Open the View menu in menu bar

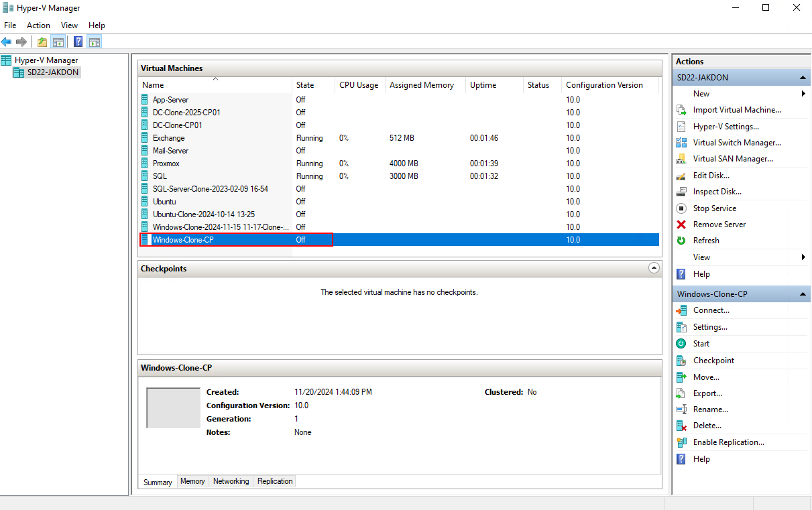tap(70, 25)
